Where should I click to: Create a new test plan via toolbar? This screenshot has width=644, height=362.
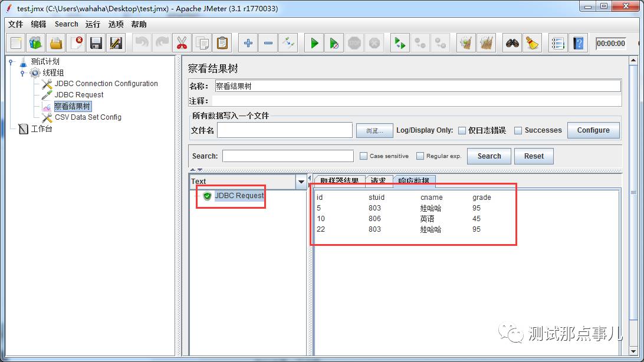click(16, 43)
